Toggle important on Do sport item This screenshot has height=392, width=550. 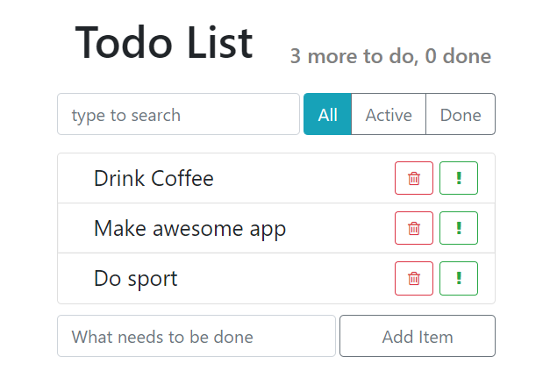pyautogui.click(x=459, y=278)
